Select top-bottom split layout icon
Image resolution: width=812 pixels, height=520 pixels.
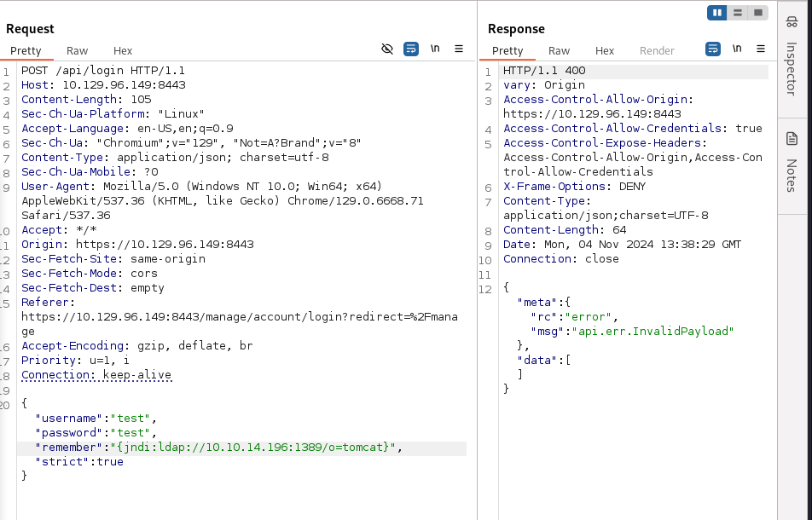click(x=738, y=13)
